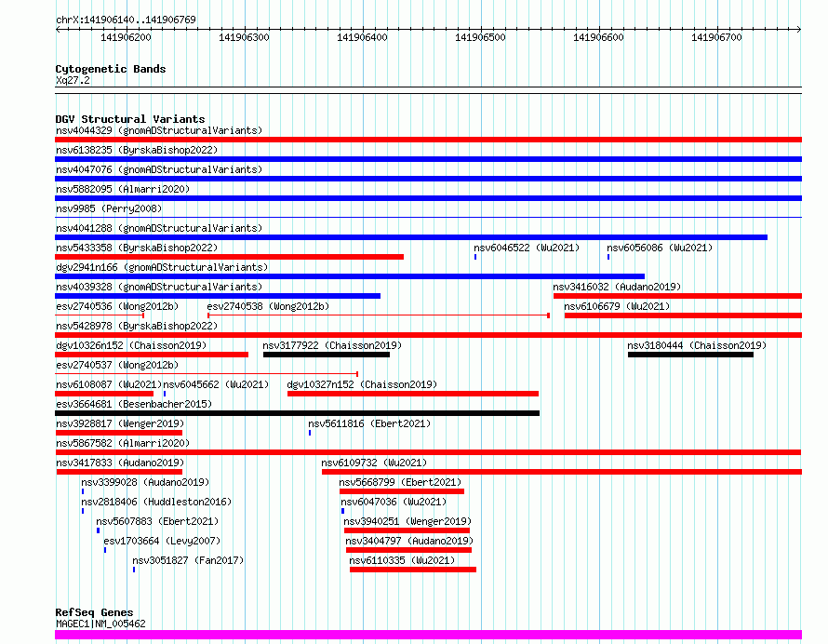Click the black nsv3180444 variant bar
Viewport: 828px width, 644px height.
(690, 355)
